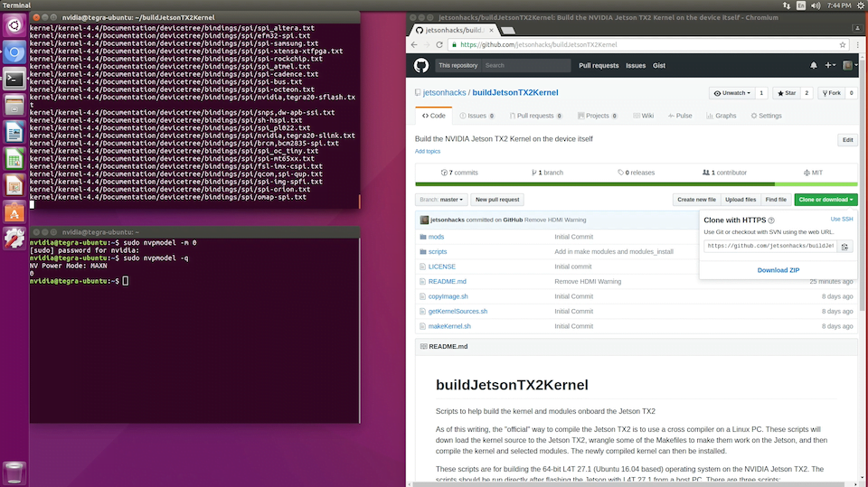The image size is (868, 487).
Task: Bookmark this page with star icon
Action: click(x=843, y=45)
